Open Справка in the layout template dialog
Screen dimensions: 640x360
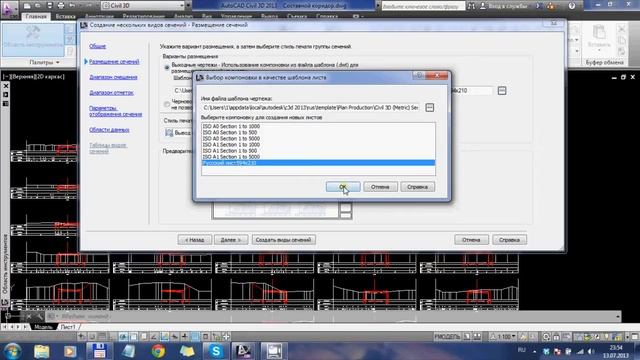pos(417,187)
